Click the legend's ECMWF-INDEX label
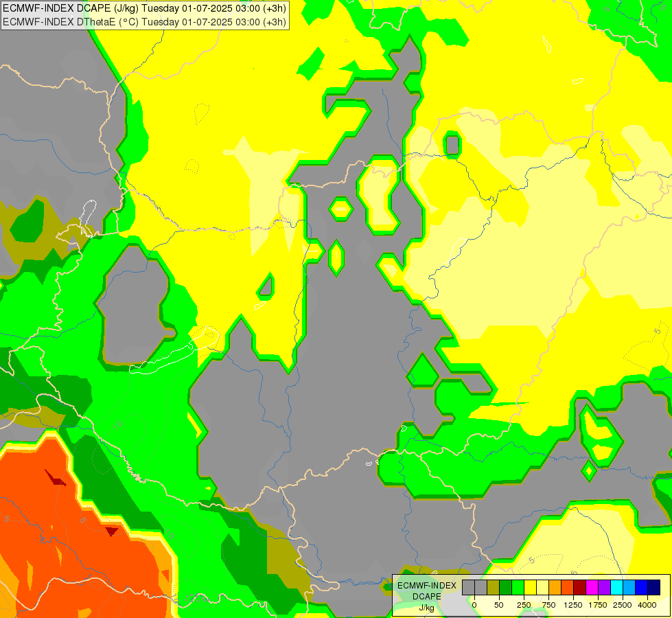672x618 pixels. coord(427,586)
